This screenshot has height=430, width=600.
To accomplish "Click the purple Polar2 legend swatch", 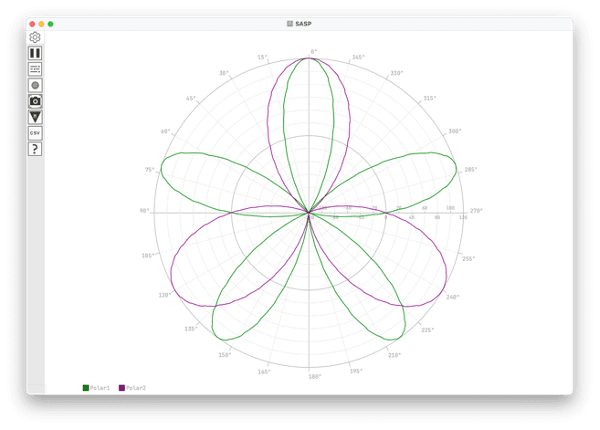I will click(x=122, y=388).
